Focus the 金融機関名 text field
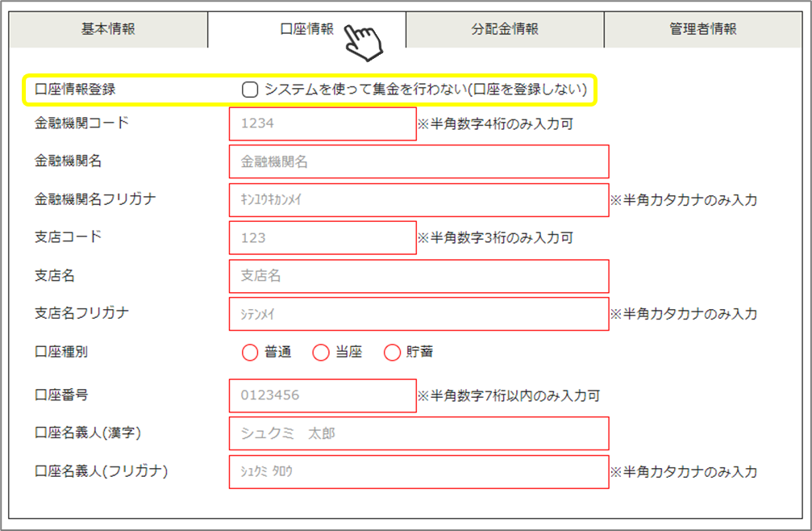The height and width of the screenshot is (531, 812). coord(418,162)
